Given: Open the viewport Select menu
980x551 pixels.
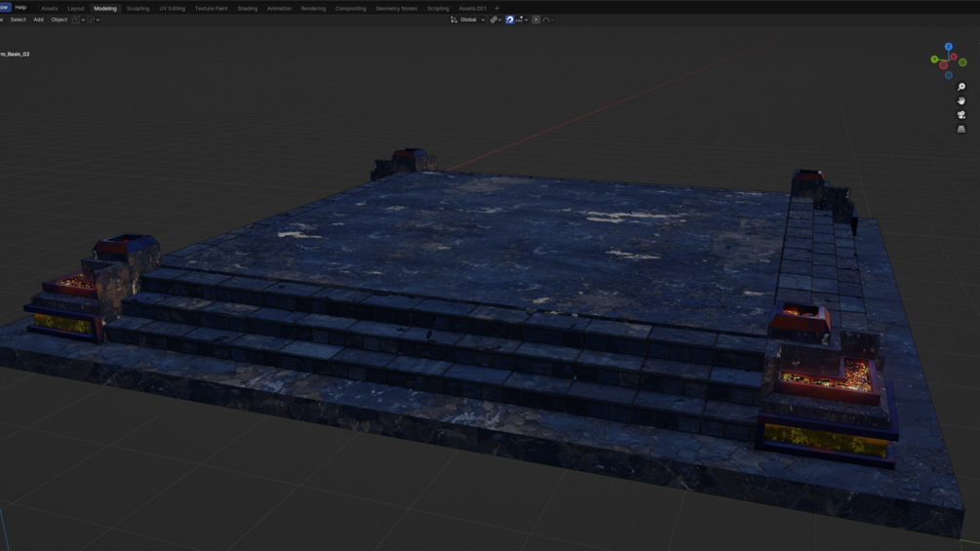Looking at the screenshot, I should tap(19, 20).
